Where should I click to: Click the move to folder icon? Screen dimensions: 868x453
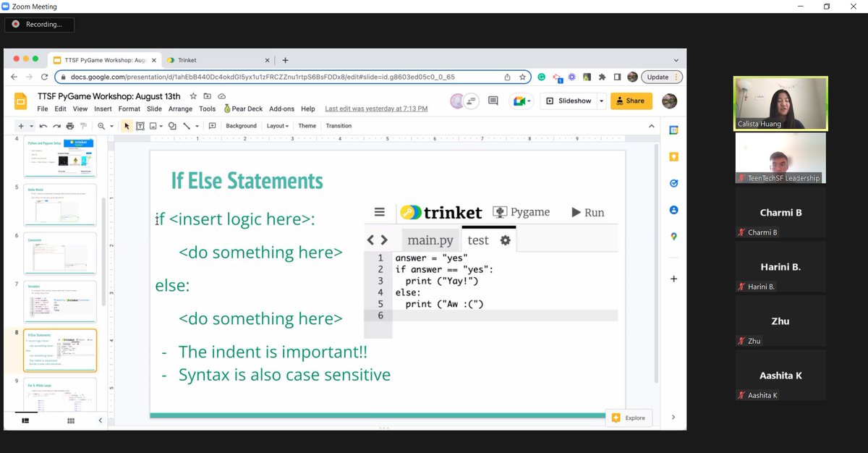coord(208,96)
